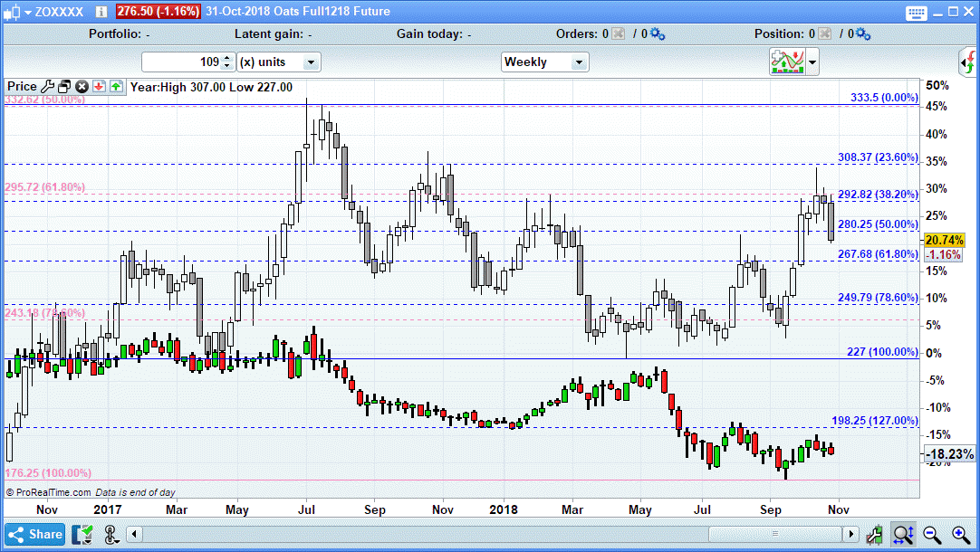This screenshot has height=552, width=980.
Task: Open the chart linking chain icon
Action: (110, 535)
